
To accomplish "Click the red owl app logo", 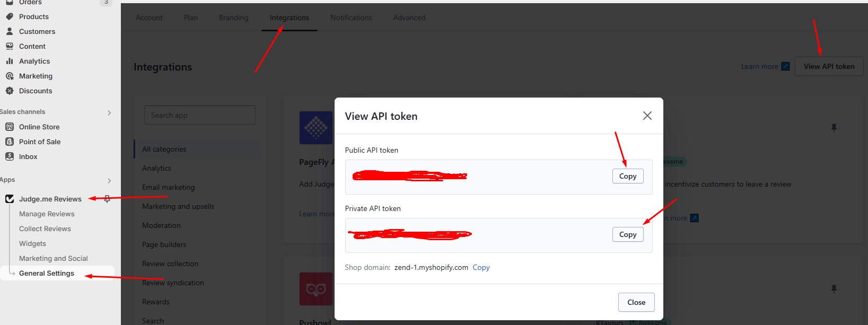I will pyautogui.click(x=316, y=289).
